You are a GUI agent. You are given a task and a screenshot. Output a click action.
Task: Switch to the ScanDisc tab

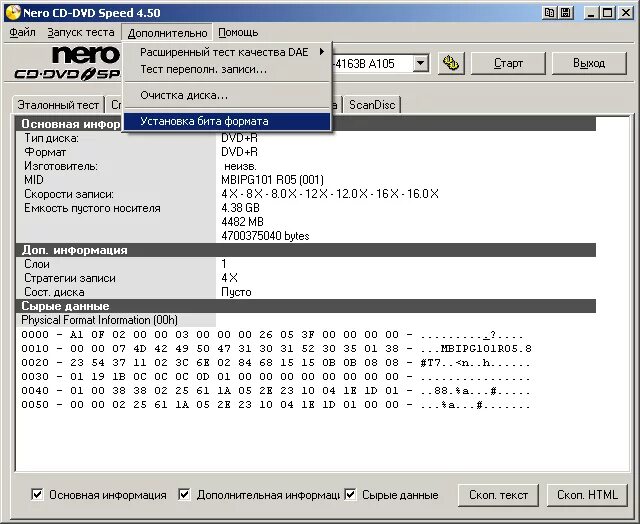point(372,105)
